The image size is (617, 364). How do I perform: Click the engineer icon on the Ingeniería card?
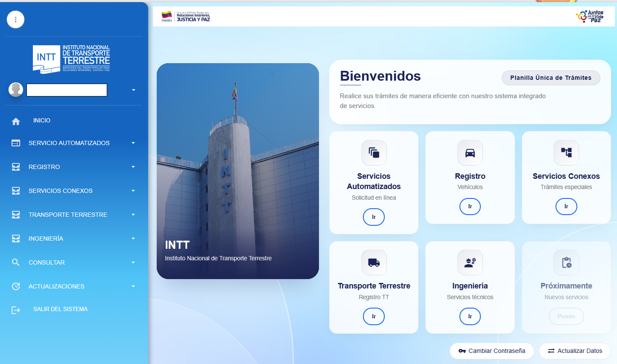(x=470, y=262)
